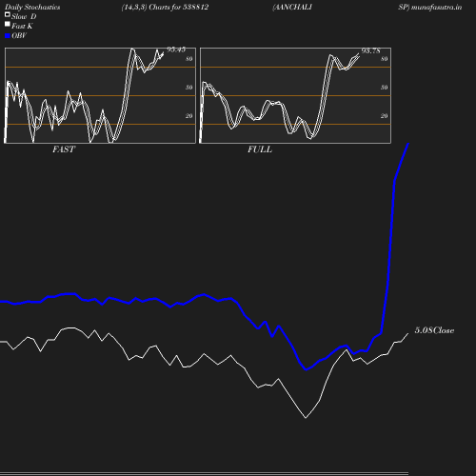Select the '(AANCHALI' symbol text
Viewport: 476px width, 476px height.
292,8
